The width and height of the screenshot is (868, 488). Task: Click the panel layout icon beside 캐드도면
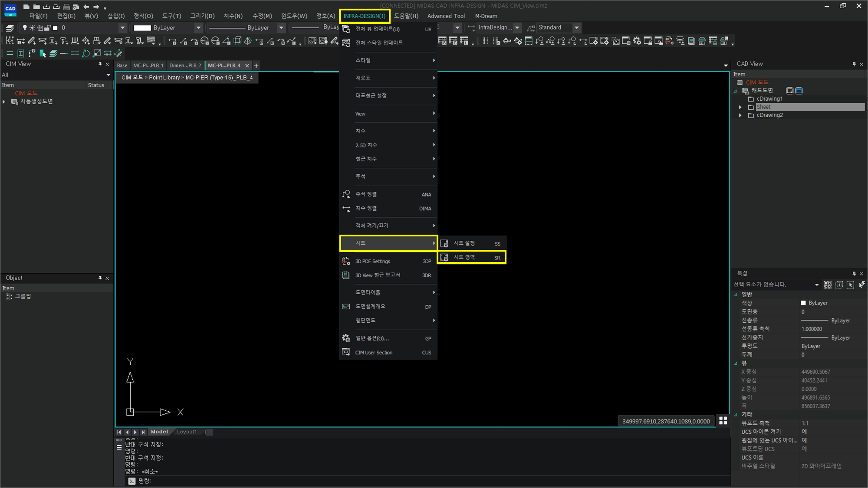click(790, 91)
